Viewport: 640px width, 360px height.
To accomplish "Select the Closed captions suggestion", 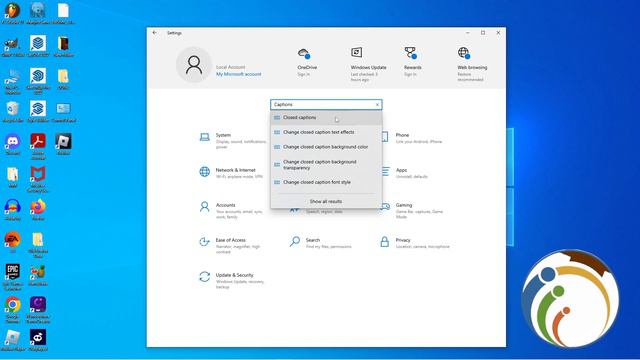I will click(326, 118).
